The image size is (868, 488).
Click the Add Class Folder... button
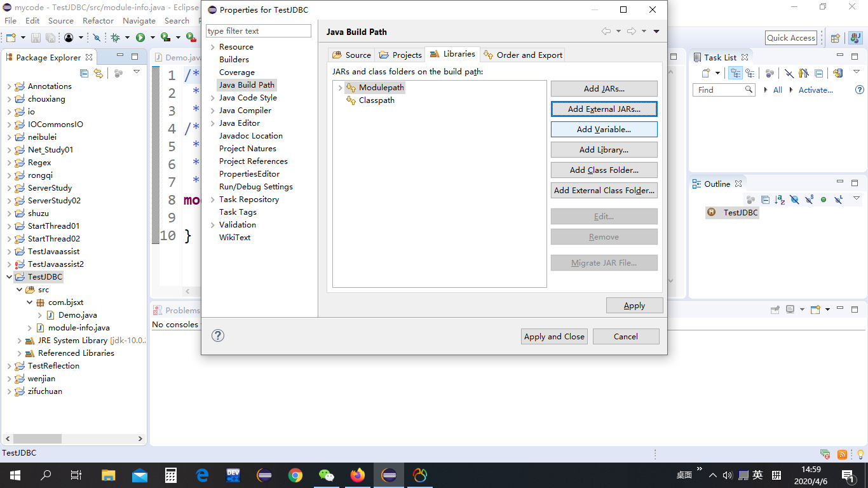604,170
